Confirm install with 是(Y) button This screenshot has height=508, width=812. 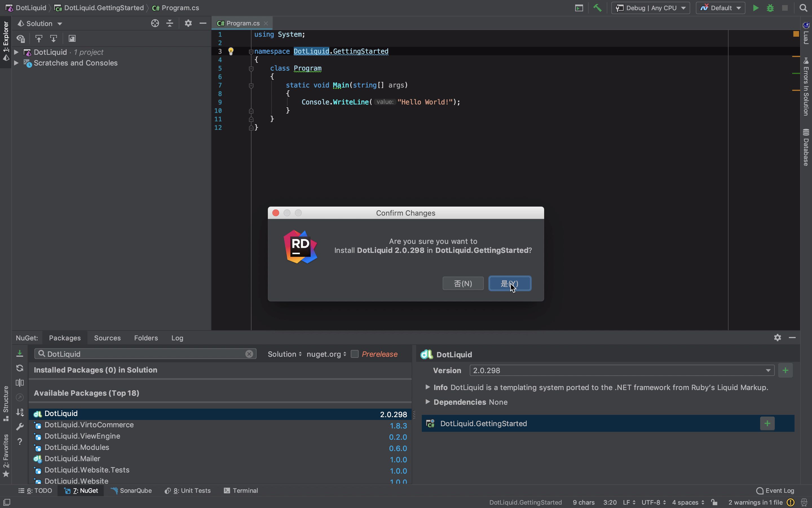point(510,284)
